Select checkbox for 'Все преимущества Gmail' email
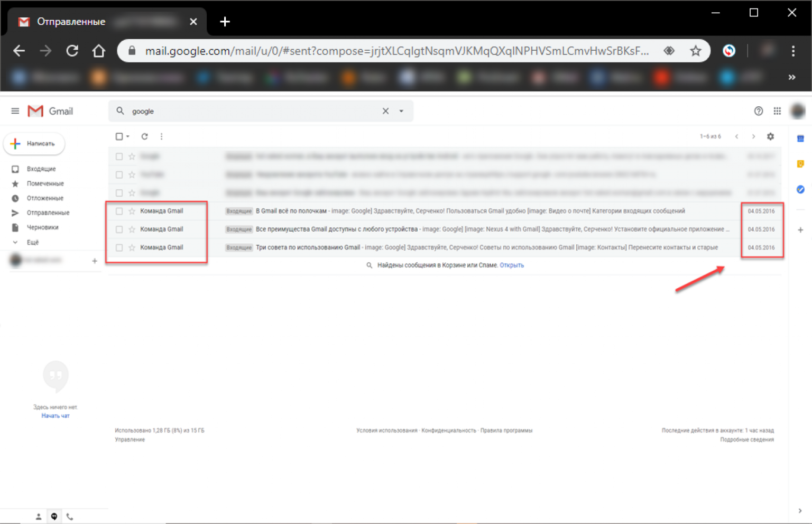The height and width of the screenshot is (524, 812). click(x=119, y=229)
